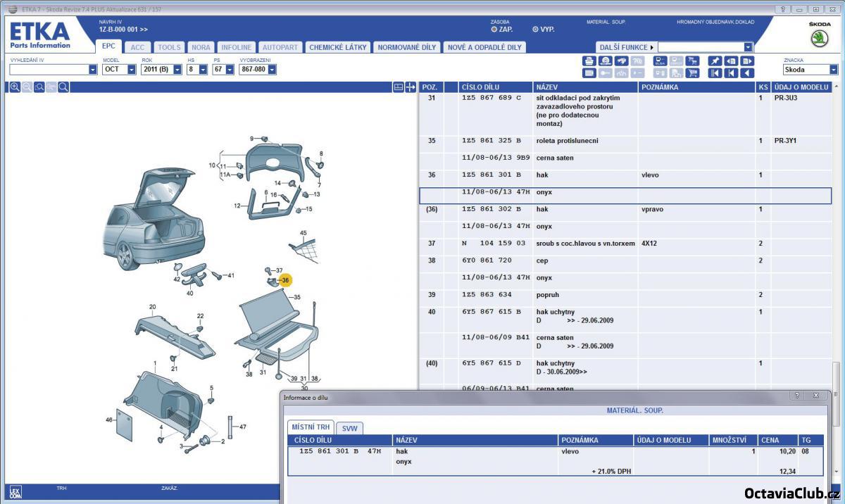845x504 pixels.
Task: Switch to the CHEMICKÉ LÁTKY tab
Action: click(x=337, y=47)
